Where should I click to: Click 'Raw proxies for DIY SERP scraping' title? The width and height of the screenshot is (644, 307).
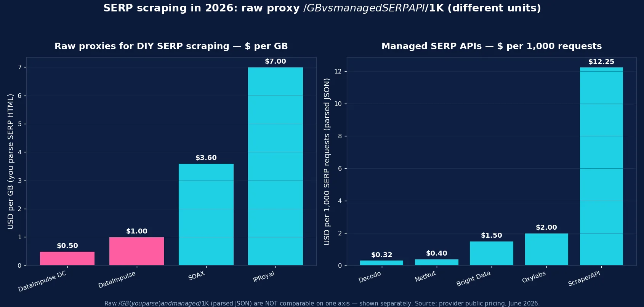coord(171,46)
